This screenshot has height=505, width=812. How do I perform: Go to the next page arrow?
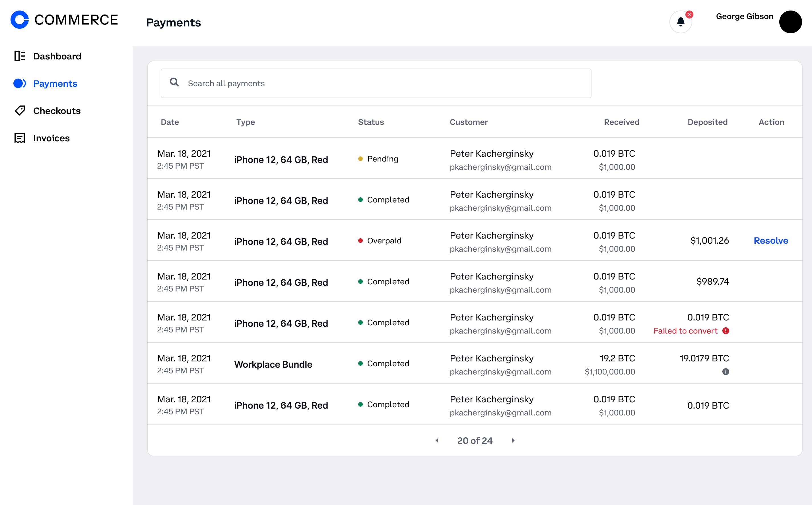point(513,440)
